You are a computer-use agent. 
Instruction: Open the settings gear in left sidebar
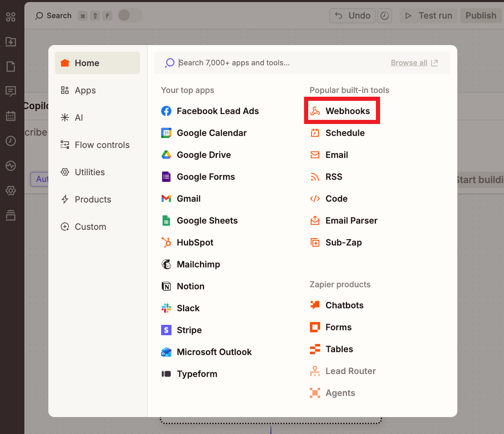point(11,191)
